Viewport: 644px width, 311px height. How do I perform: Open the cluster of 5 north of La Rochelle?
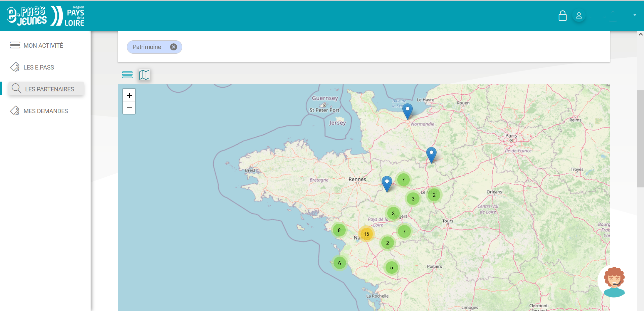point(392,267)
